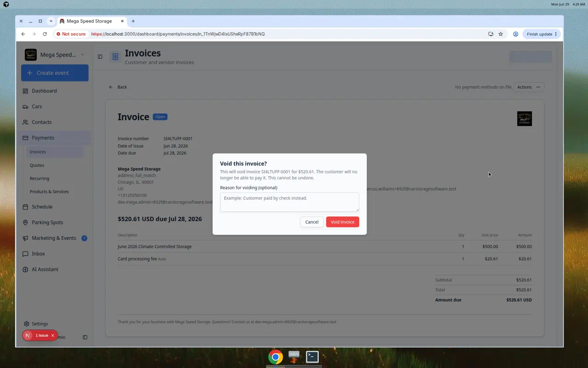This screenshot has height=368, width=588.
Task: Go to Products & Services submenu item
Action: point(55,191)
